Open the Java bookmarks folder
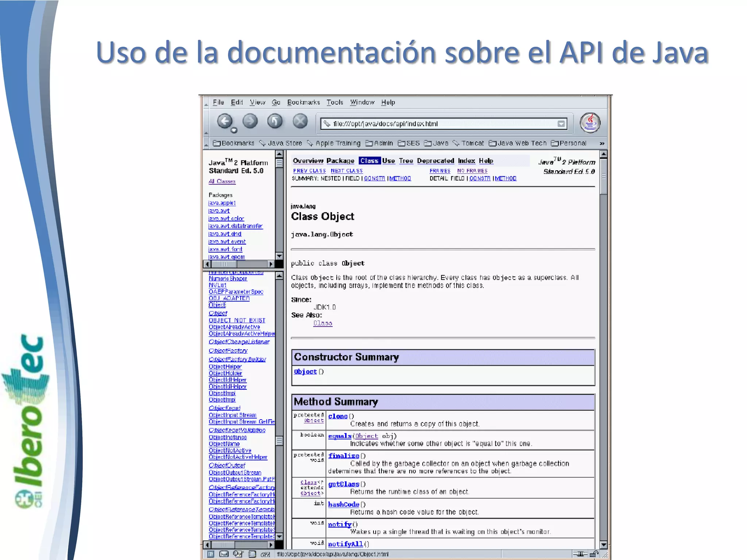Viewport: 747px width, 560px height. tap(436, 143)
